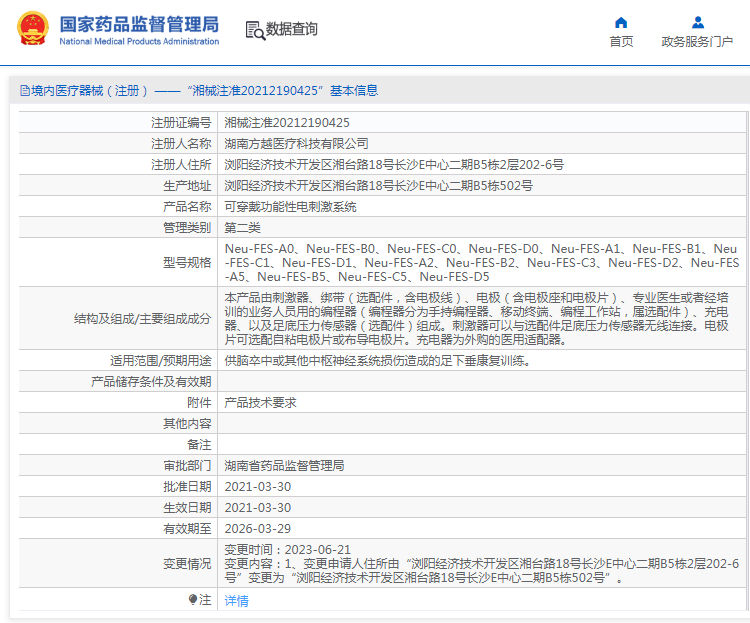Click the 有效期至 row label
This screenshot has height=623, width=750.
[187, 529]
